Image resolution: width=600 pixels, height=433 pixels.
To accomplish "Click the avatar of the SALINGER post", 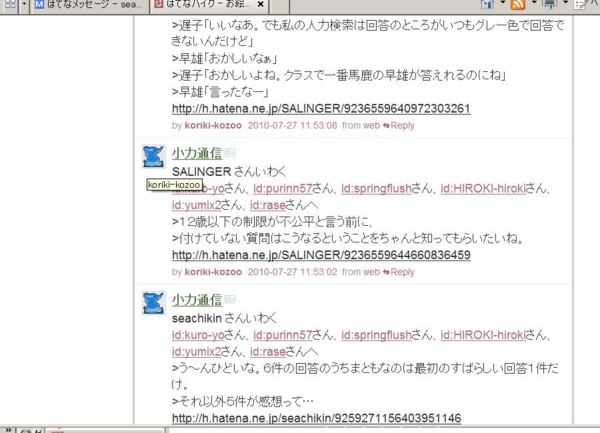I will pos(154,156).
